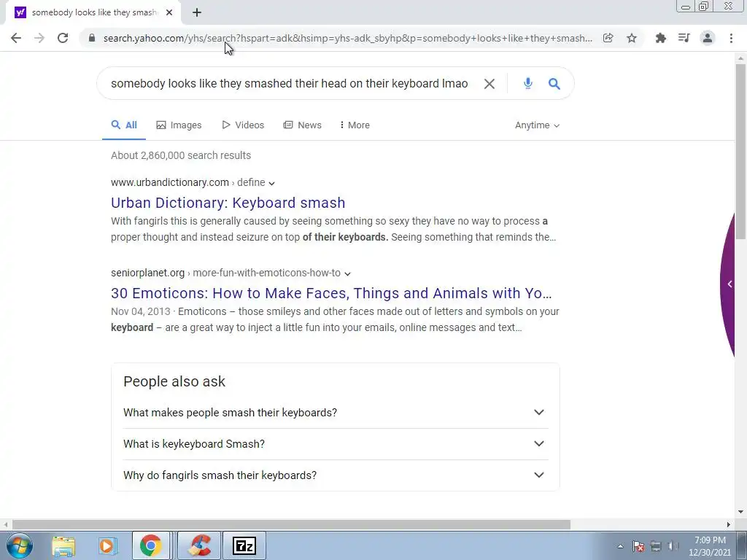This screenshot has width=747, height=560.
Task: Click the horizontal scrollbar right arrow
Action: (729, 525)
